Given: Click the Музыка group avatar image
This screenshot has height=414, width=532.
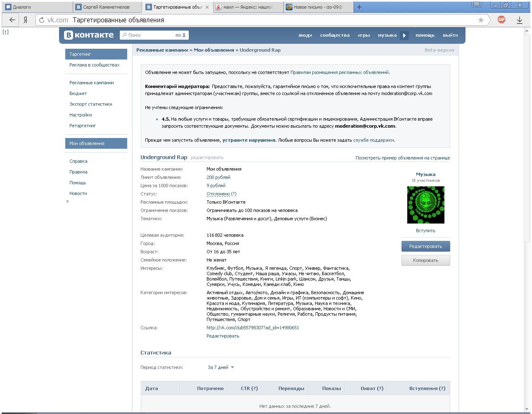Looking at the screenshot, I should [x=426, y=205].
